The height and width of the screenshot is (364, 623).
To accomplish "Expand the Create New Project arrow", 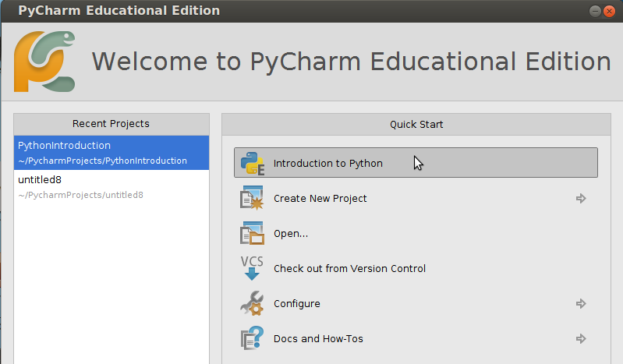I will [x=581, y=198].
